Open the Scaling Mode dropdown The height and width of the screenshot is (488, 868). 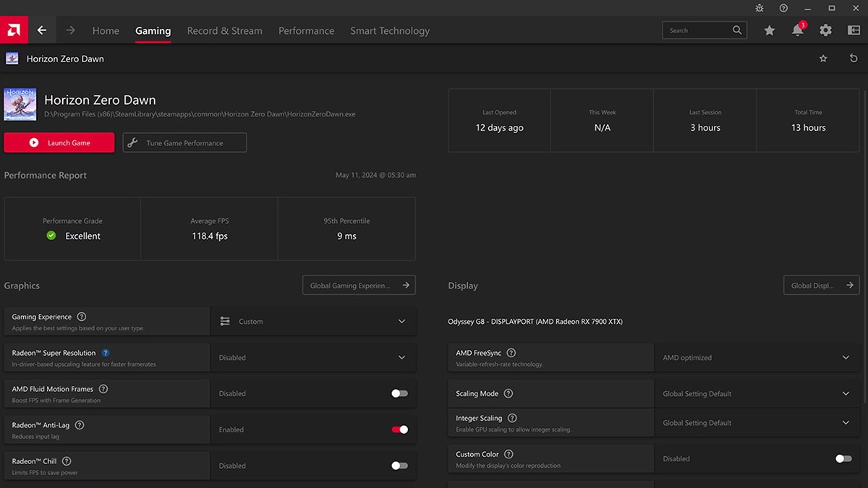tap(757, 393)
